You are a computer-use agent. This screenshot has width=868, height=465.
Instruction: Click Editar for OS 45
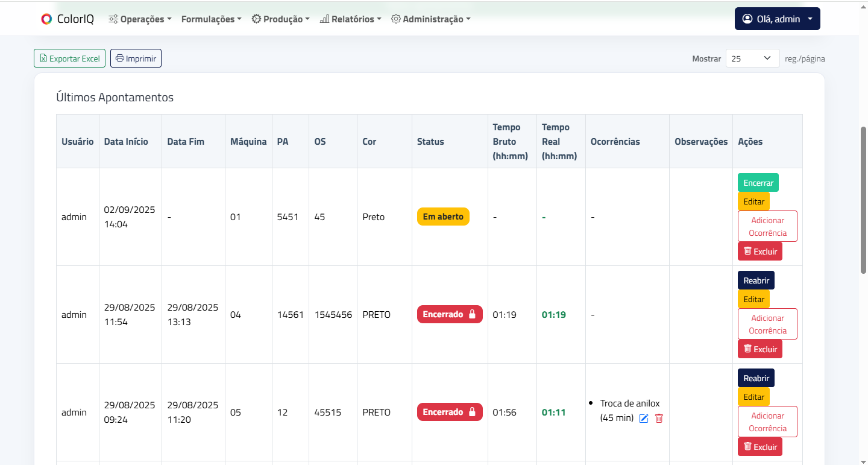[753, 201]
